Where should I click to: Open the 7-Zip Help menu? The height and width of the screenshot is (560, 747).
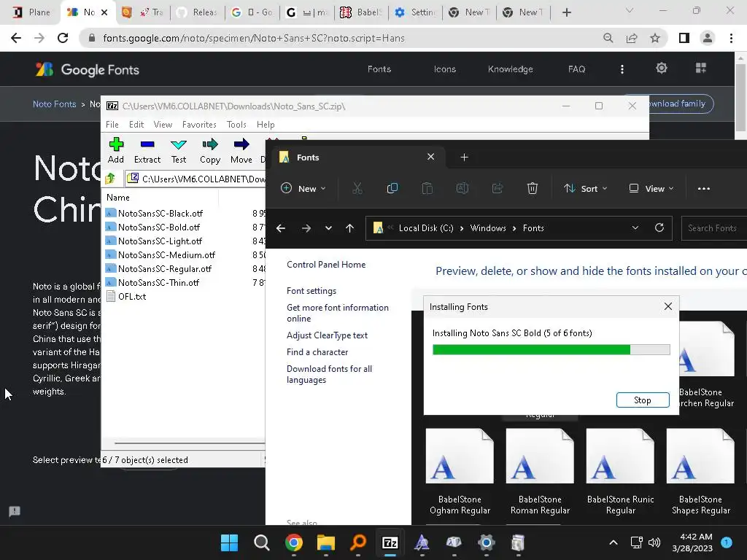tap(266, 124)
